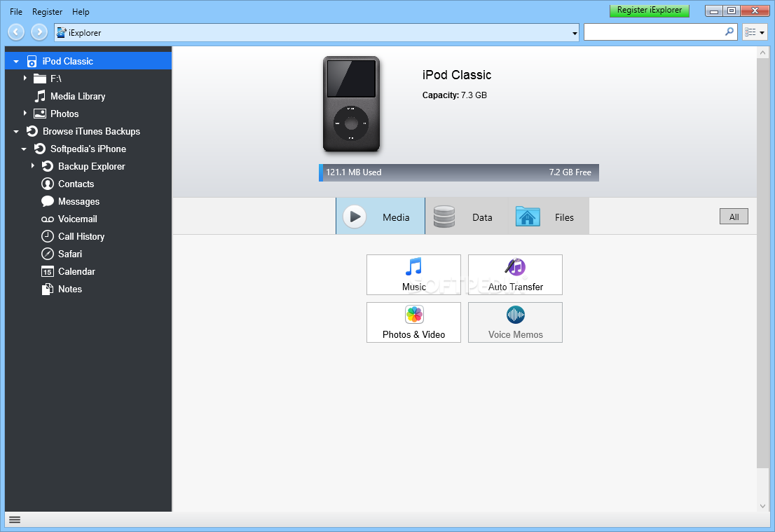775x532 pixels.
Task: Select Media Library in the sidebar
Action: [88, 97]
